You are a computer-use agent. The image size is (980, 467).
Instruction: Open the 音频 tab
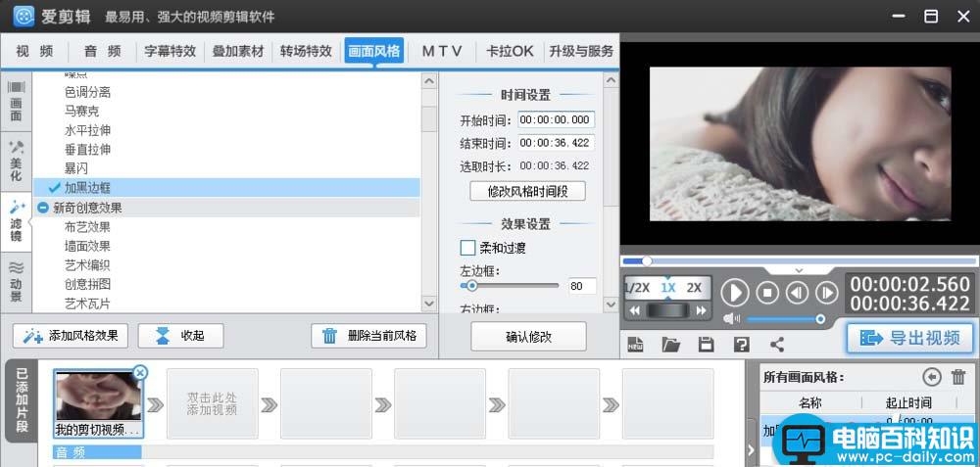point(103,51)
